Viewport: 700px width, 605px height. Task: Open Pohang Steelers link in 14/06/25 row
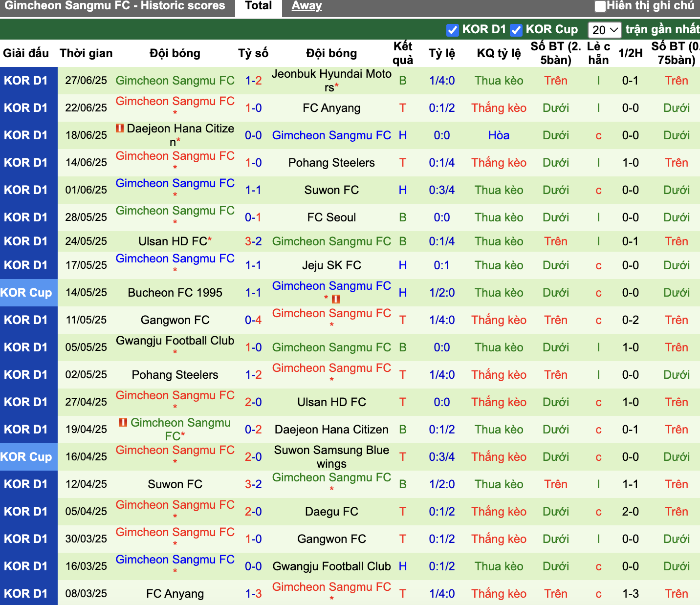[331, 163]
